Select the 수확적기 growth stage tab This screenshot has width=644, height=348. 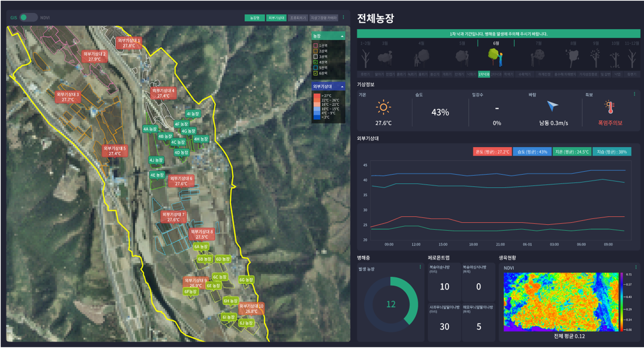point(524,74)
